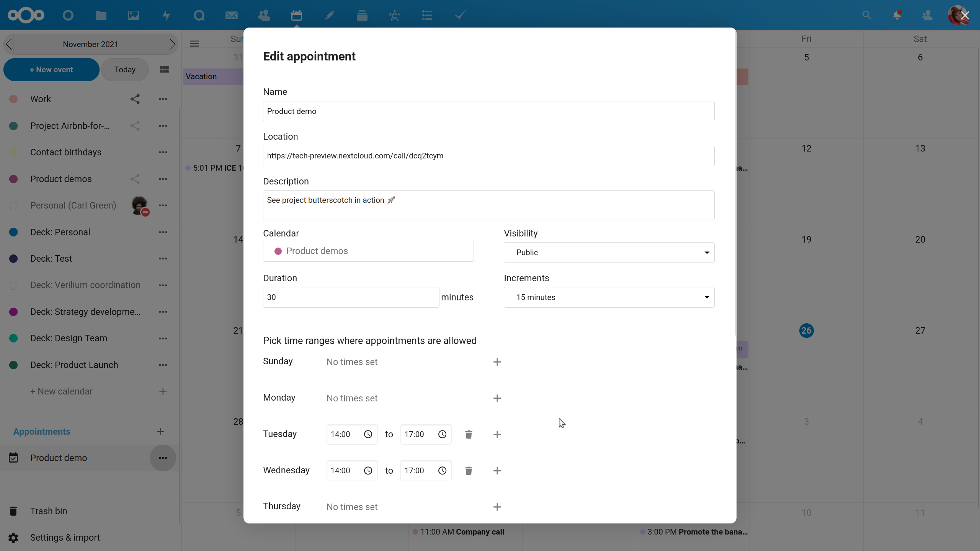Open sharing for Product demos calendar
Image resolution: width=980 pixels, height=551 pixels.
(135, 179)
